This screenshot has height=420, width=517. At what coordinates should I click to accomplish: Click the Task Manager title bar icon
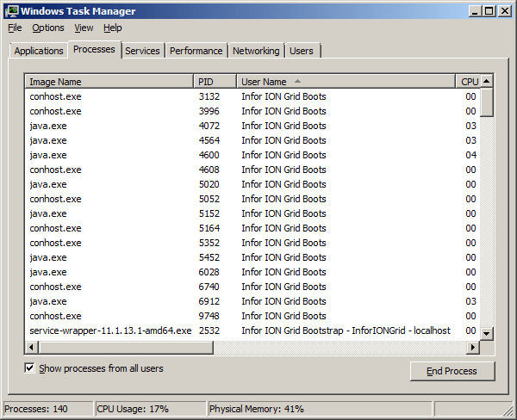point(11,10)
